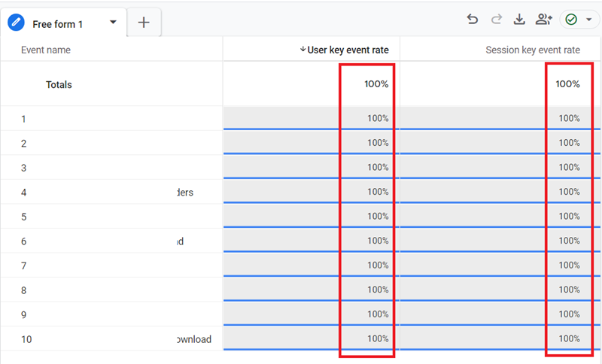This screenshot has height=364, width=602.
Task: Click Totals Session key event rate value
Action: tap(567, 84)
